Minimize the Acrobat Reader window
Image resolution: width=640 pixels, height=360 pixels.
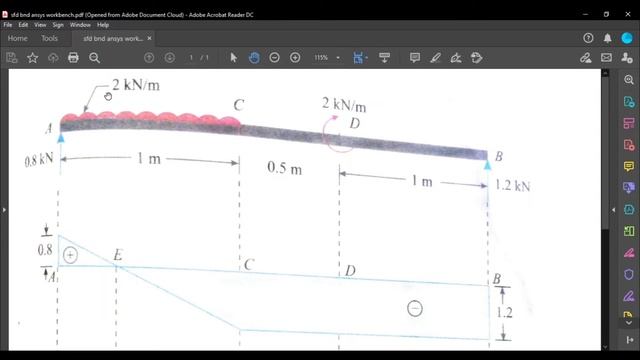(586, 14)
